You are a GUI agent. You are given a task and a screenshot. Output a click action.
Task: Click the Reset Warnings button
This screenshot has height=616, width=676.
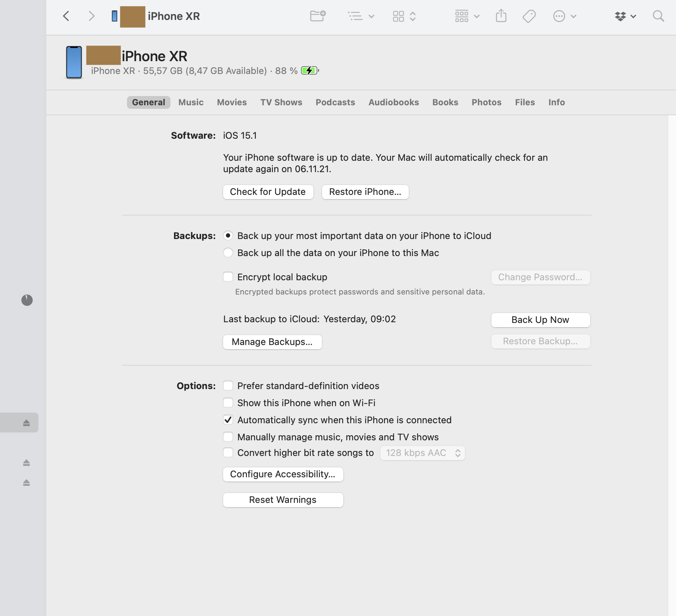coord(283,500)
